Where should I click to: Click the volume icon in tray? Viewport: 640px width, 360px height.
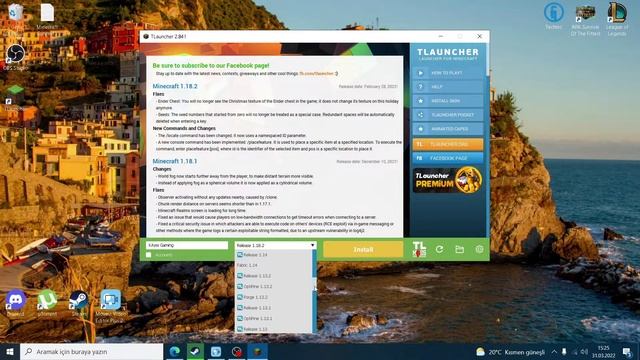[x=584, y=351]
